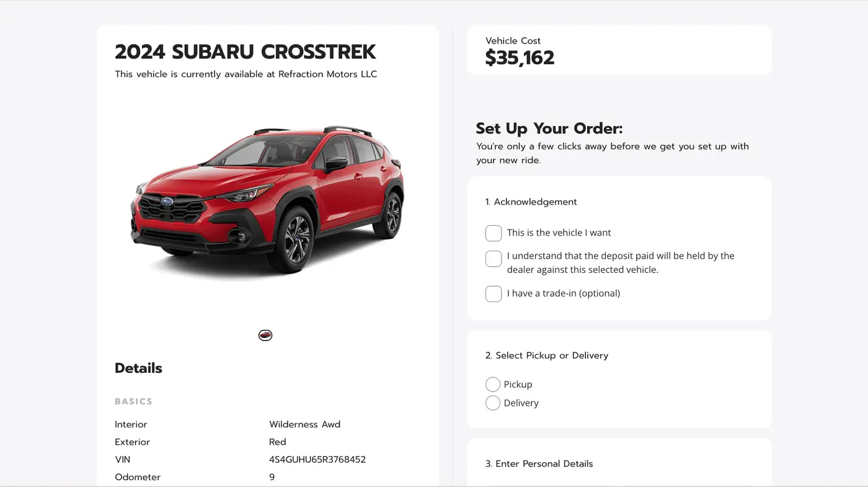The height and width of the screenshot is (487, 868).
Task: Click the 'BASICS' subsection label
Action: pyautogui.click(x=133, y=401)
